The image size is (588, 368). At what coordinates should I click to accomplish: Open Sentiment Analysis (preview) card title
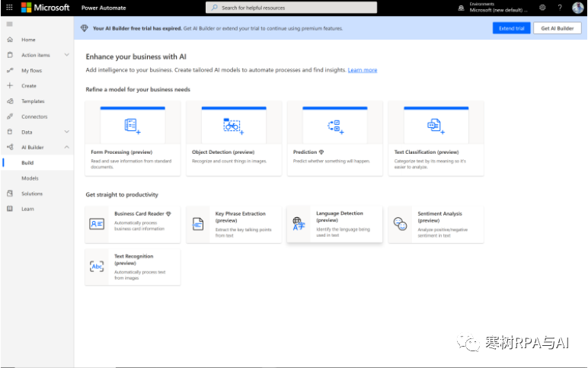[x=440, y=217]
